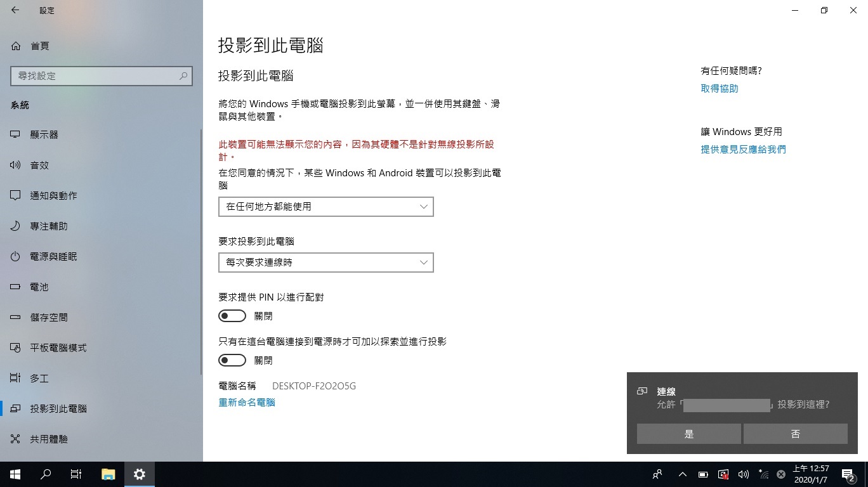Click the 儲存空間 storage icon in sidebar

(16, 317)
